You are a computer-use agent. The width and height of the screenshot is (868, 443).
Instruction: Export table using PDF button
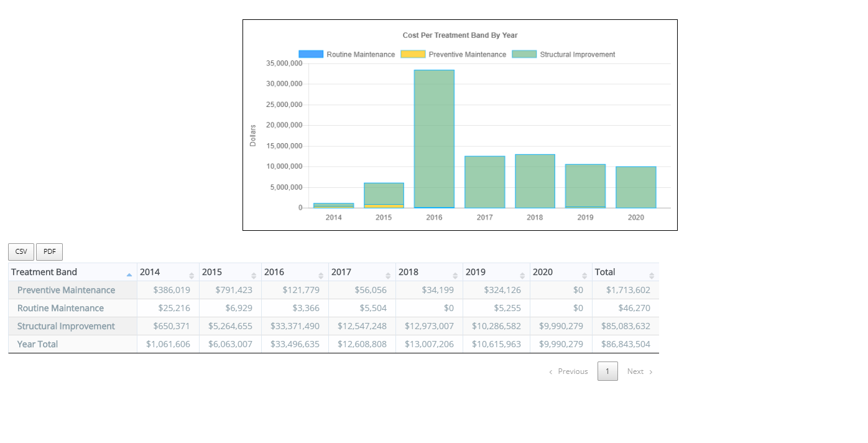click(50, 252)
